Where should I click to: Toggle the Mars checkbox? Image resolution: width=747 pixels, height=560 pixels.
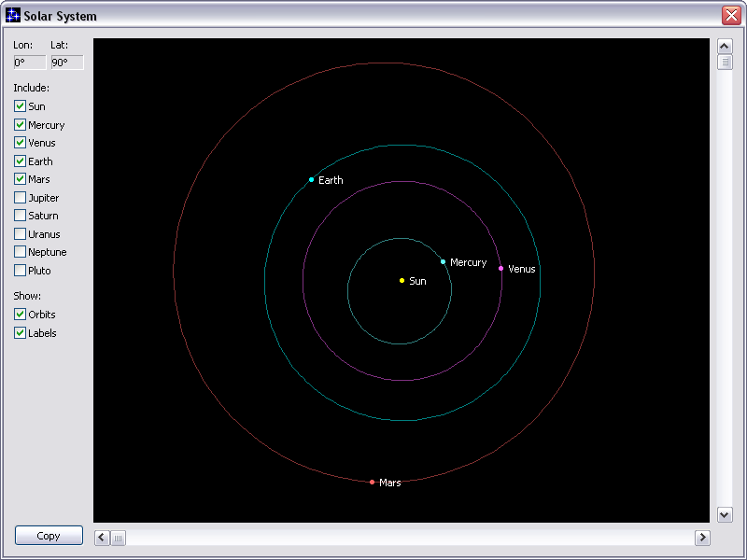pos(20,179)
